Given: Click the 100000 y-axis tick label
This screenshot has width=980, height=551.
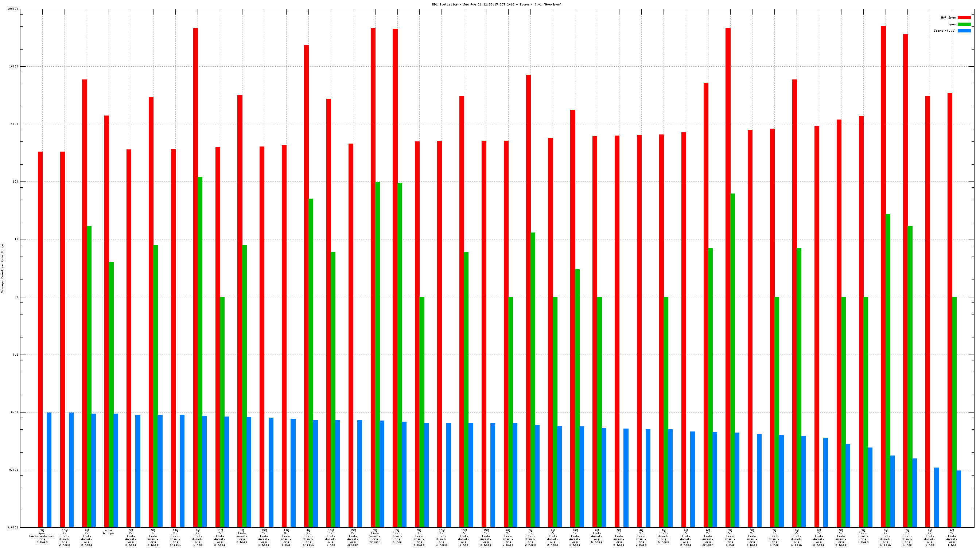Looking at the screenshot, I should (x=12, y=9).
